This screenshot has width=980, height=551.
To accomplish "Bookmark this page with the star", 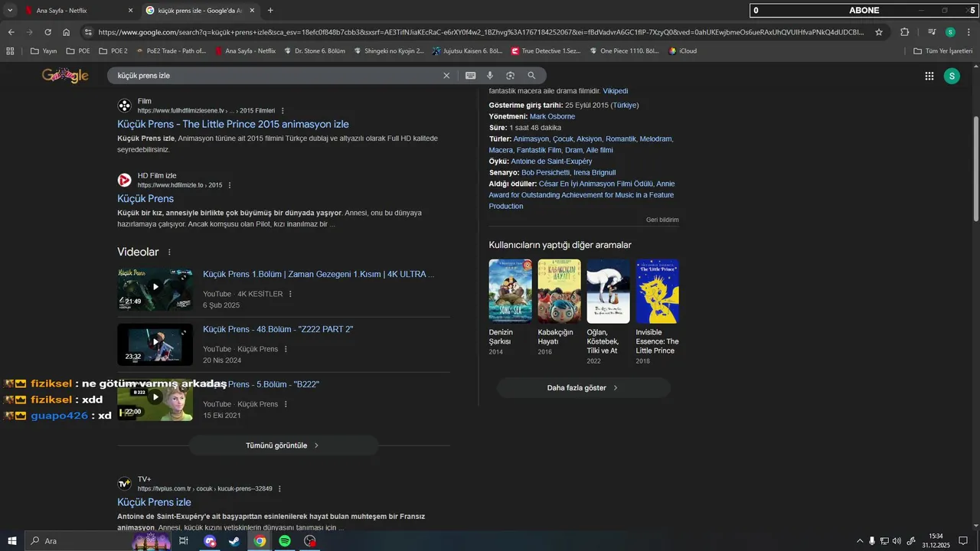I will tap(879, 32).
